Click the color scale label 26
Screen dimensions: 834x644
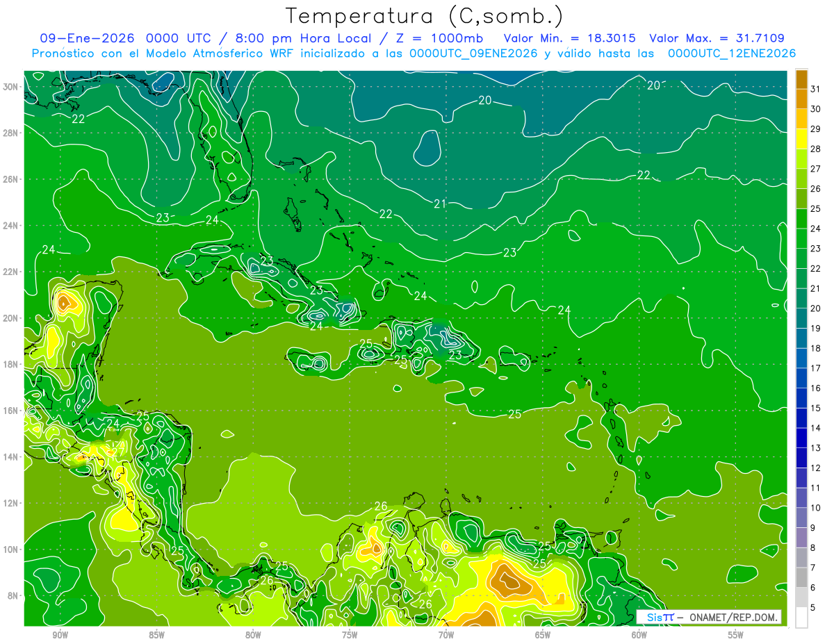816,188
